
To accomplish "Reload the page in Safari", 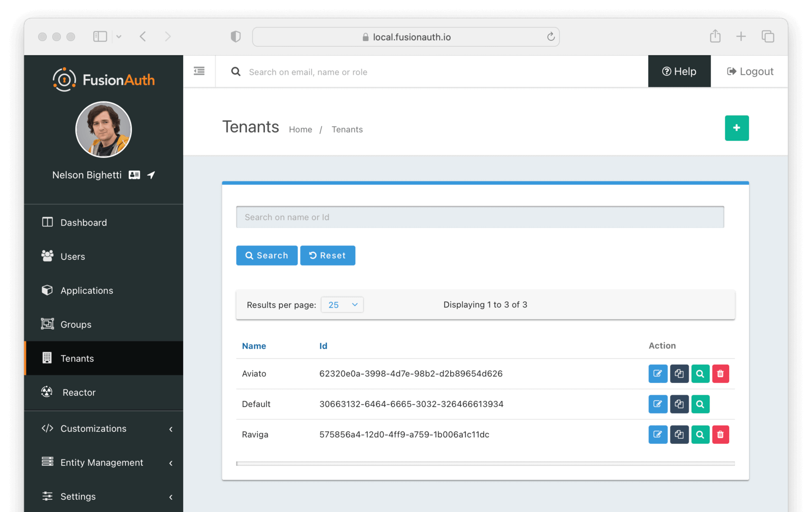I will tap(551, 37).
